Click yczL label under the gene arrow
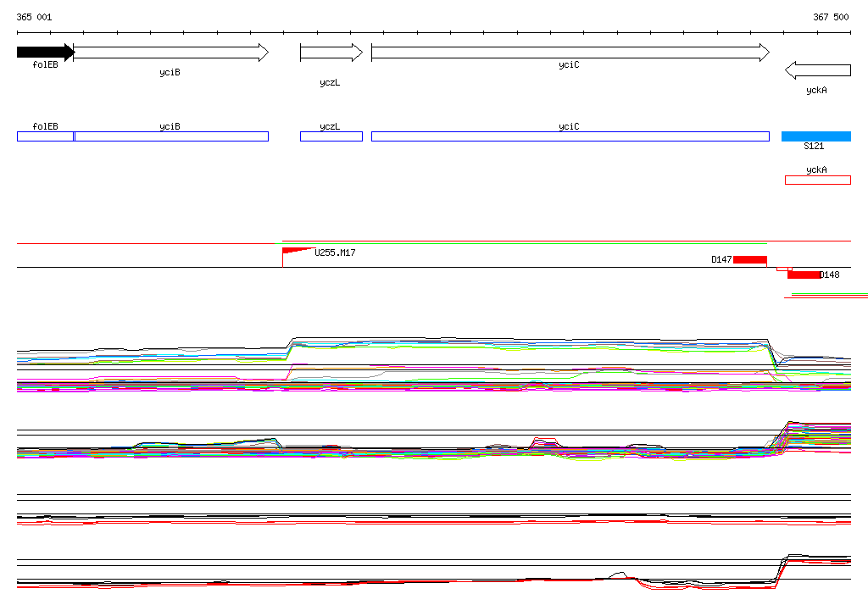868x605 pixels. tap(330, 82)
